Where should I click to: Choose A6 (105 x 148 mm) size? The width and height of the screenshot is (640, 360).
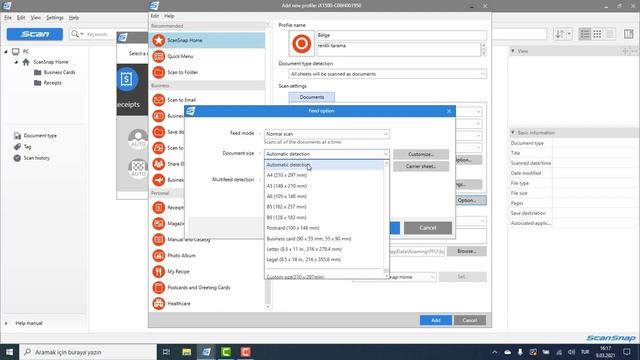tap(324, 196)
